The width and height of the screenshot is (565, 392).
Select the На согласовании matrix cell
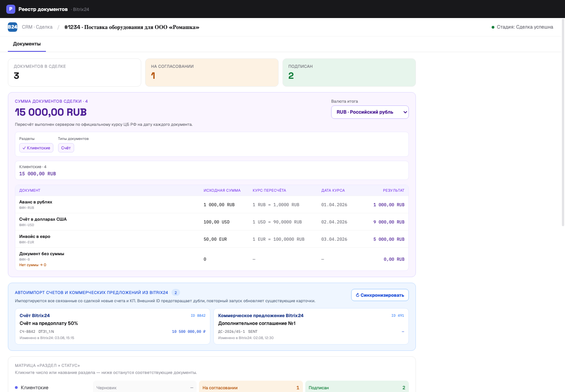251,387
